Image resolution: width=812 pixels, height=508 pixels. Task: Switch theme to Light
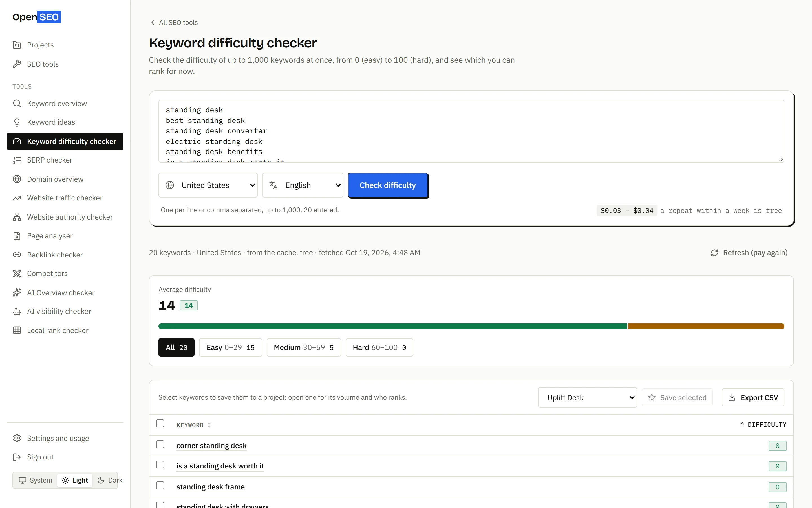pyautogui.click(x=75, y=480)
